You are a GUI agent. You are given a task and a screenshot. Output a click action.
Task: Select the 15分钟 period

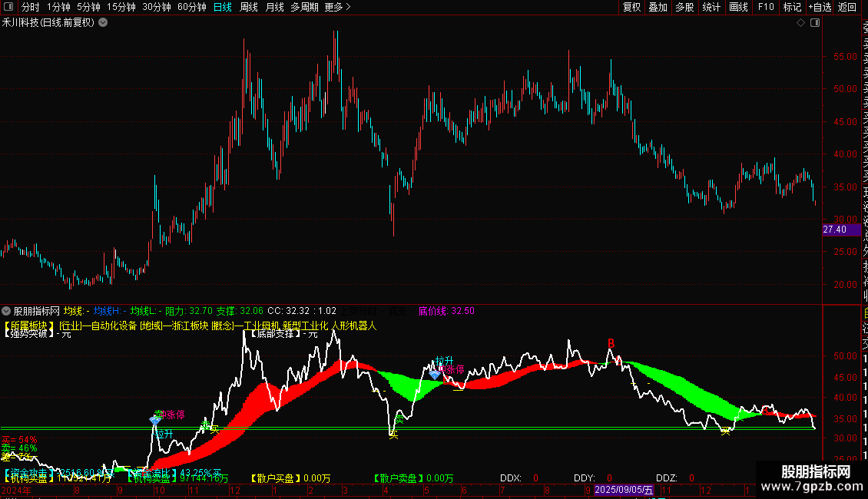pos(121,7)
